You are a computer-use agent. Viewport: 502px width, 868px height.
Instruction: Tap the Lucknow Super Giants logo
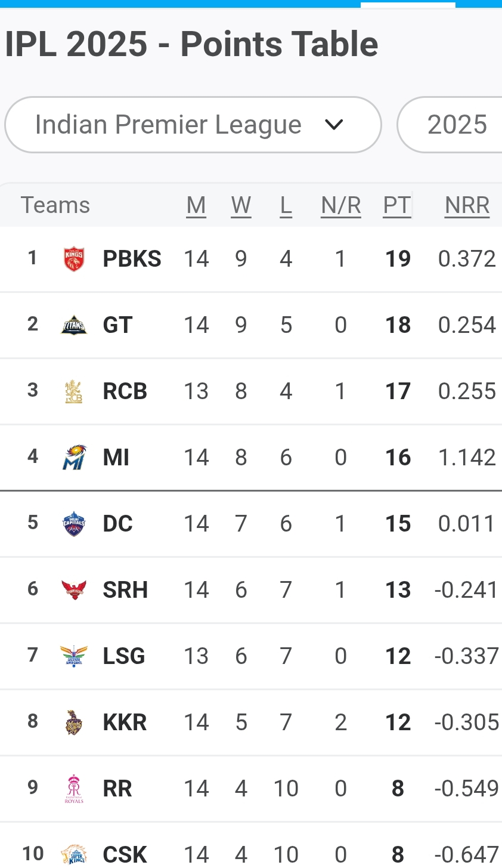[x=74, y=656]
